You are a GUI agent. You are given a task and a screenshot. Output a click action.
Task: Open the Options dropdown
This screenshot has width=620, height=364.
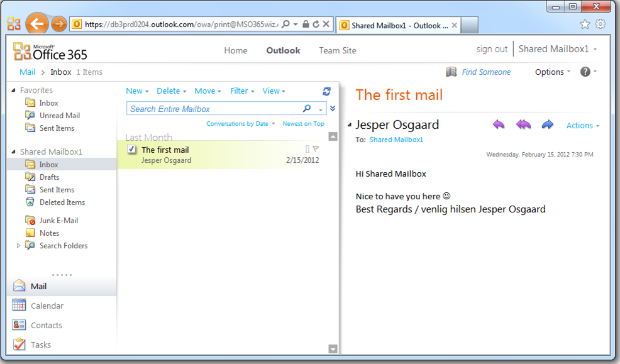click(x=553, y=72)
